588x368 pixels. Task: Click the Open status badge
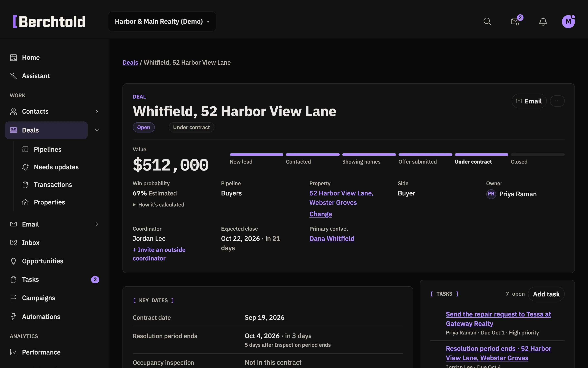pos(144,127)
